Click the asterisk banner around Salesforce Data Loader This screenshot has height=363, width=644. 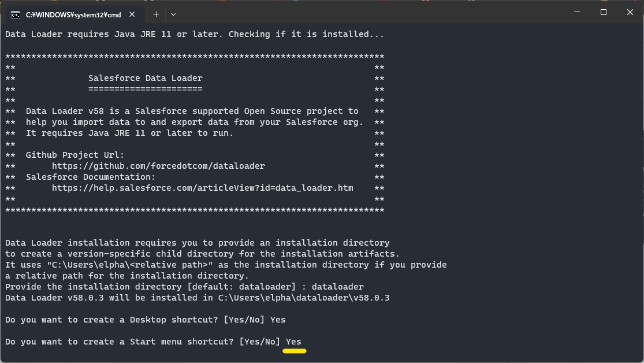click(x=193, y=56)
